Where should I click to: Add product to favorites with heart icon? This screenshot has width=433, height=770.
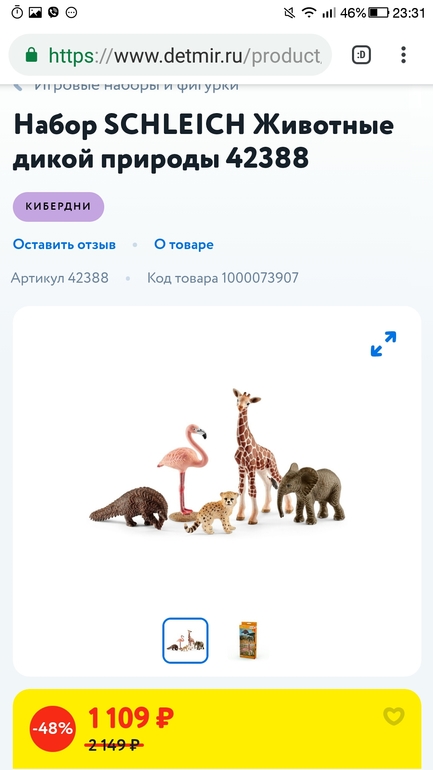[x=394, y=716]
